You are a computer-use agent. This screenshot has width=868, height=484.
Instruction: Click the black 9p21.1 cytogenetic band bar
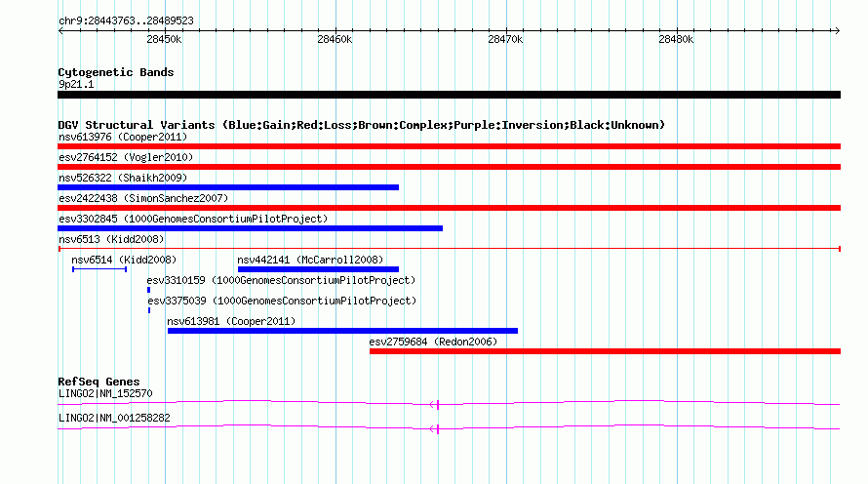tap(449, 95)
